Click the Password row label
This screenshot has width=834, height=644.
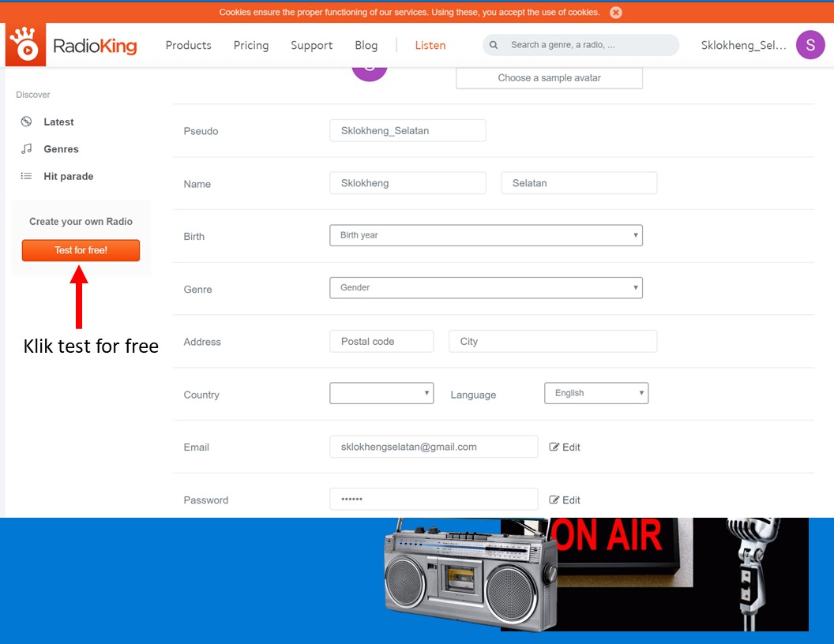[206, 500]
